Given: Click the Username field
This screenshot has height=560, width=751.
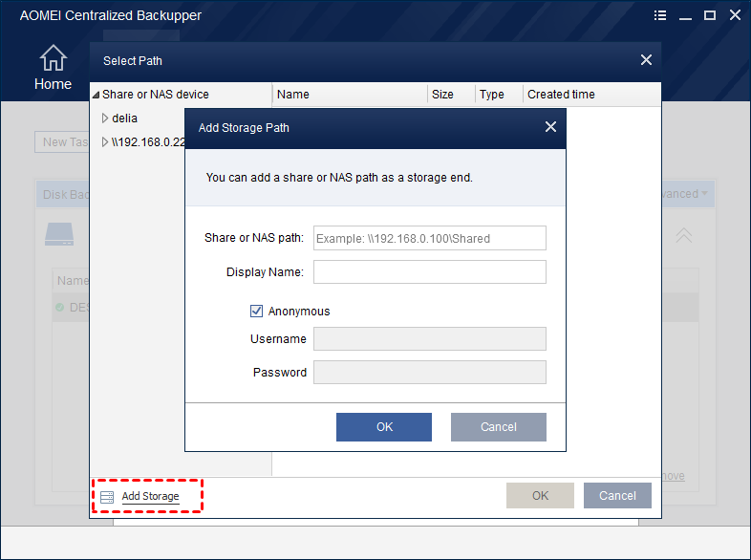Looking at the screenshot, I should pyautogui.click(x=430, y=338).
